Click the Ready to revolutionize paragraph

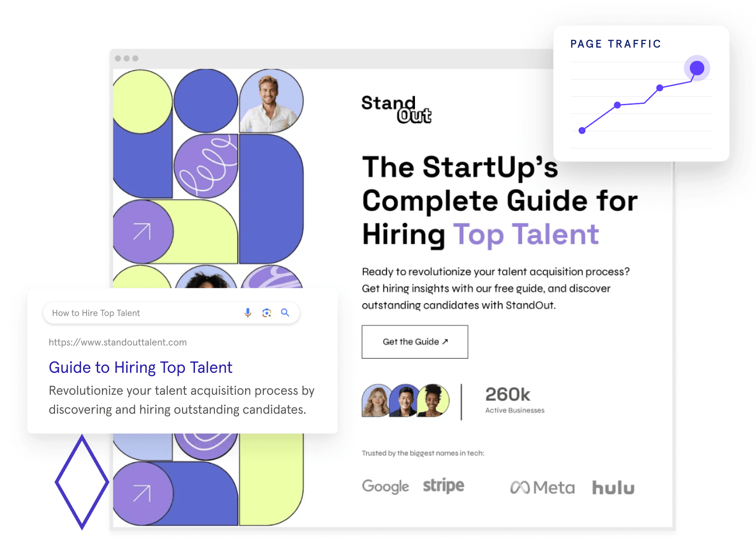click(496, 288)
